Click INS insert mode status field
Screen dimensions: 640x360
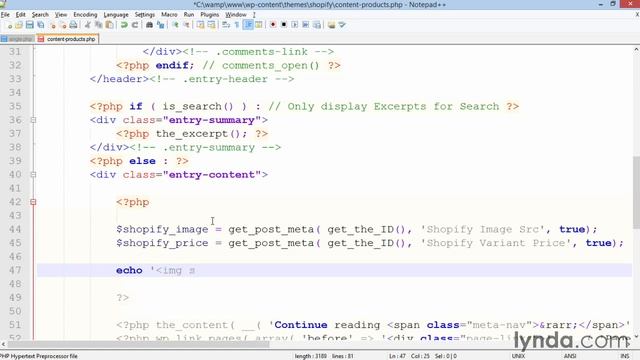tap(624, 356)
